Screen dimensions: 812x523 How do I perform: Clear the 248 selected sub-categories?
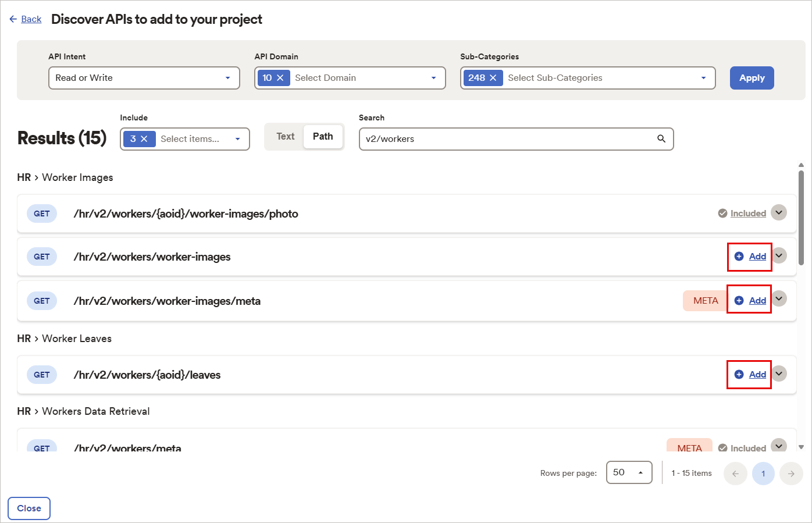(x=493, y=78)
